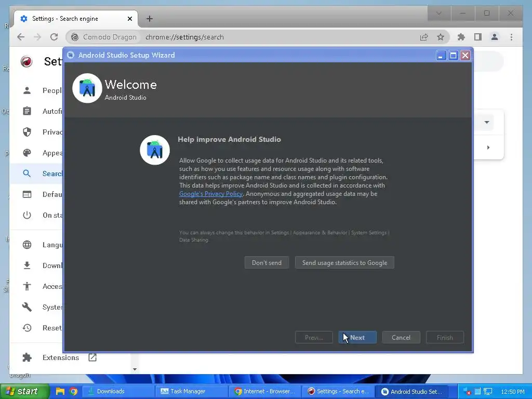The image size is (532, 399).
Task: Click the Cancel button in setup wizard
Action: tap(401, 337)
